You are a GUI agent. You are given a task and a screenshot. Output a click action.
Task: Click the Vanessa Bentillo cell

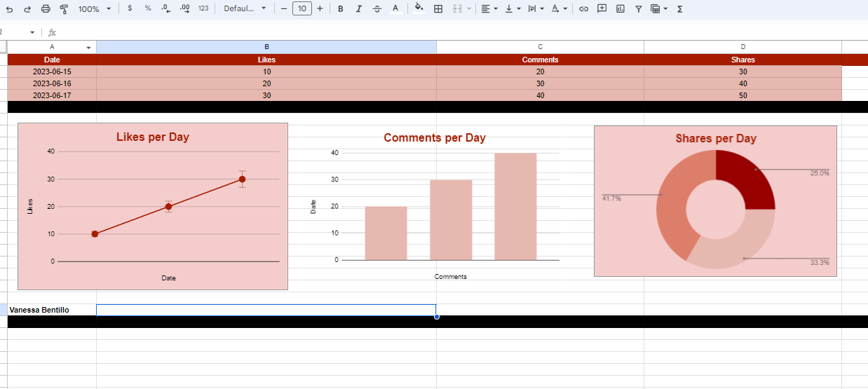[52, 310]
